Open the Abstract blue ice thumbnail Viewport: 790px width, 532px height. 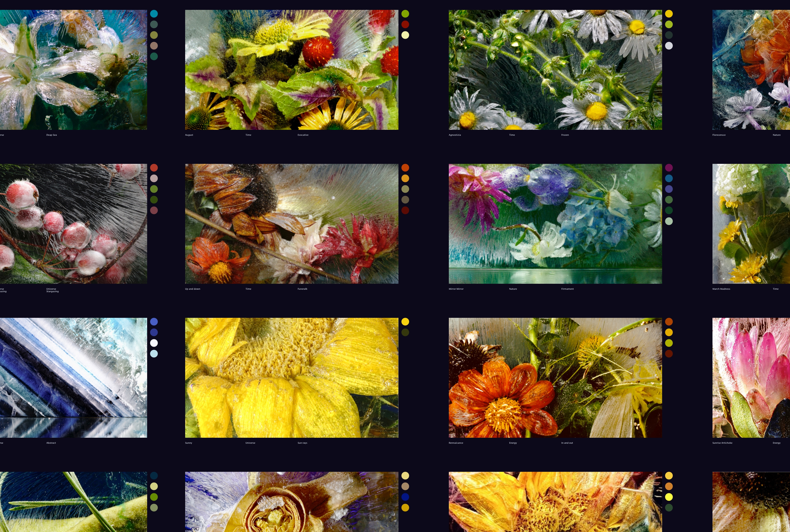(73, 378)
